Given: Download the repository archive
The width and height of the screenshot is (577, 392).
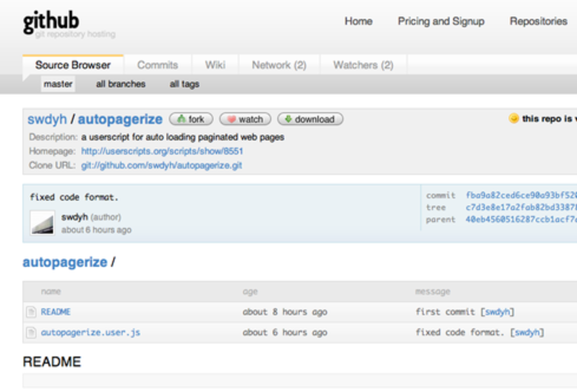Looking at the screenshot, I should point(310,119).
